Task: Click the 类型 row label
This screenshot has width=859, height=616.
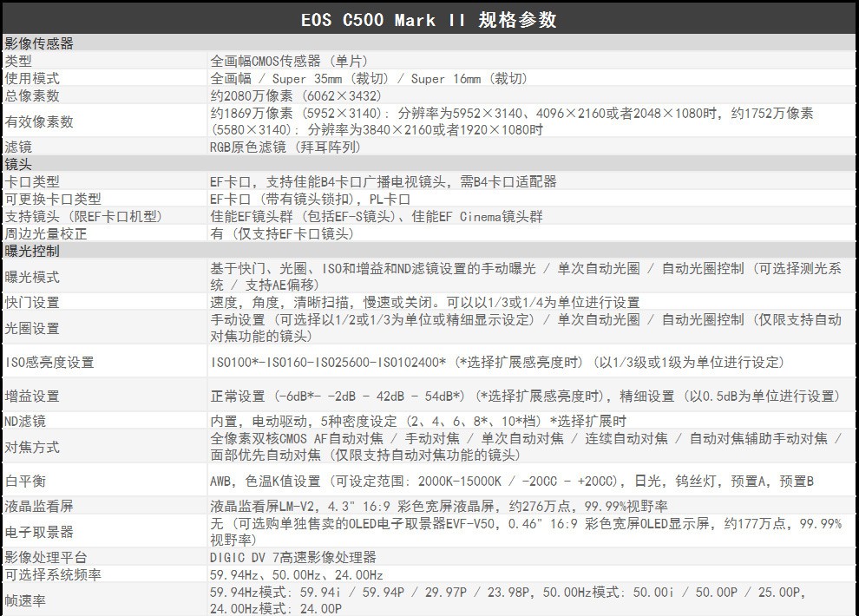Action: (18, 61)
